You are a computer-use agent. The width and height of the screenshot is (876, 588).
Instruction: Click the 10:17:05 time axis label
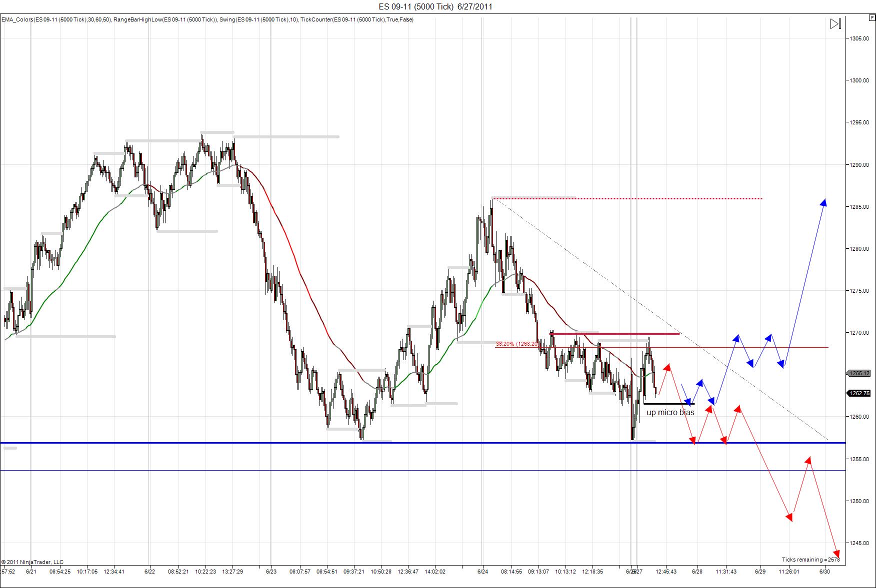[87, 572]
